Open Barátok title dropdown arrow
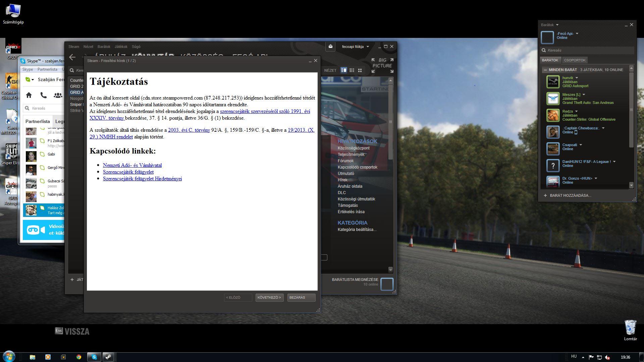 click(x=557, y=25)
